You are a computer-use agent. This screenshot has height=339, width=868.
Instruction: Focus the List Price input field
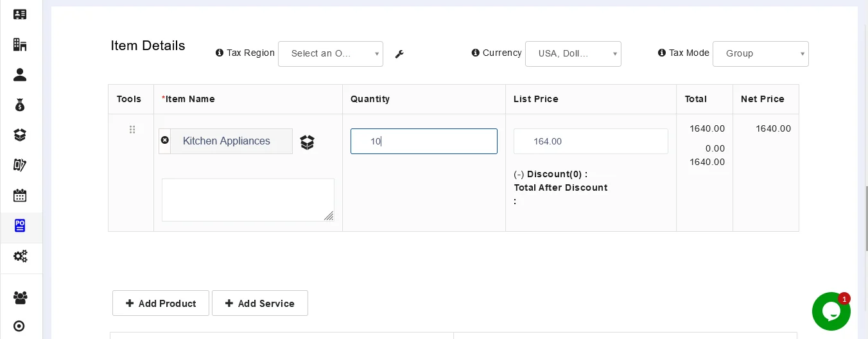(591, 141)
